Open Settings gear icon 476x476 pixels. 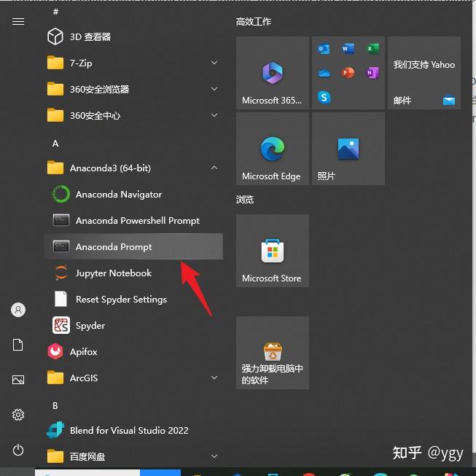[x=18, y=415]
